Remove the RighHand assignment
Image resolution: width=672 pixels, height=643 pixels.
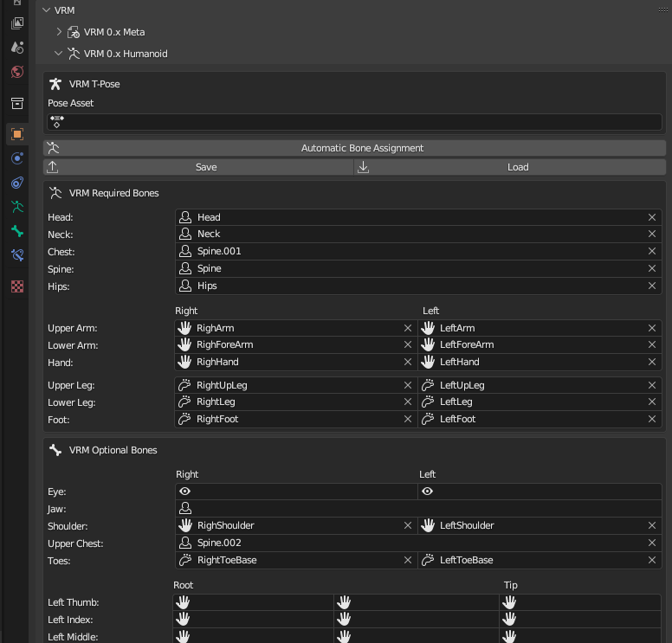pos(408,362)
